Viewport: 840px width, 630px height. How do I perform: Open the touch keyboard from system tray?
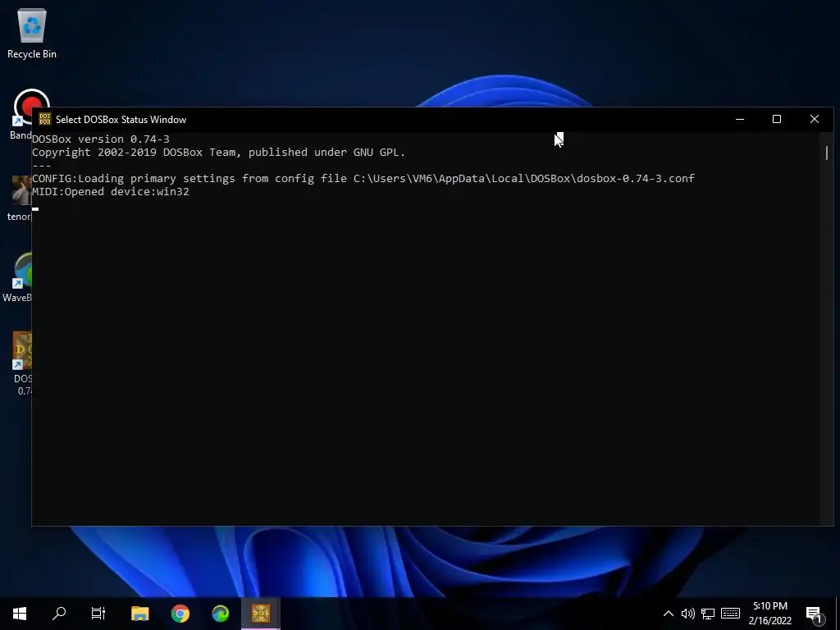(x=730, y=614)
